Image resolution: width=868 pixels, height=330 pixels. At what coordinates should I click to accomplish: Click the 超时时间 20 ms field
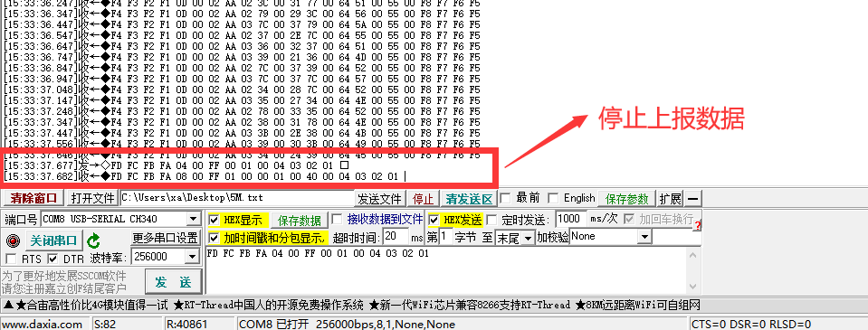click(x=396, y=237)
